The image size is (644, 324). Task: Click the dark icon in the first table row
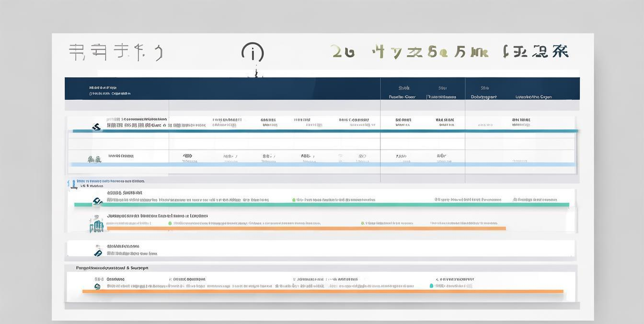tap(96, 127)
